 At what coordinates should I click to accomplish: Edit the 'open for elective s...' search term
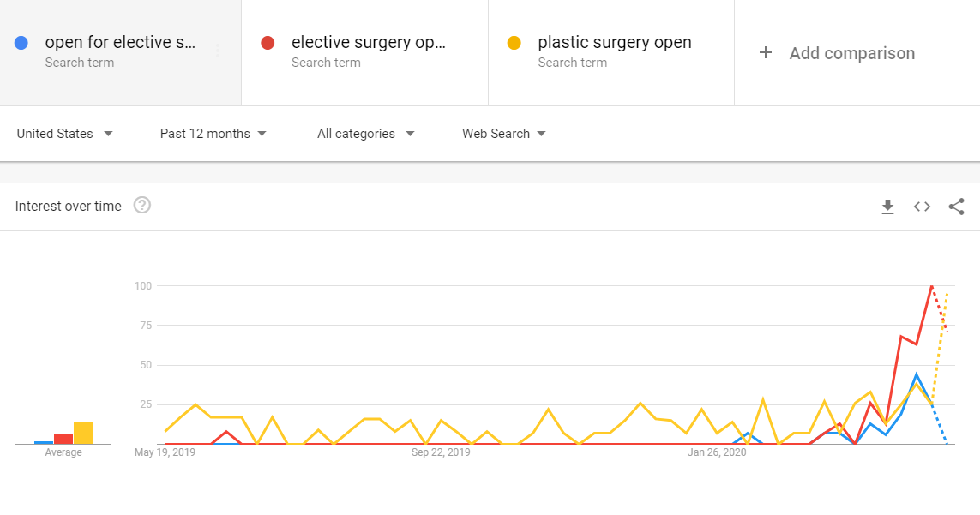pos(120,42)
